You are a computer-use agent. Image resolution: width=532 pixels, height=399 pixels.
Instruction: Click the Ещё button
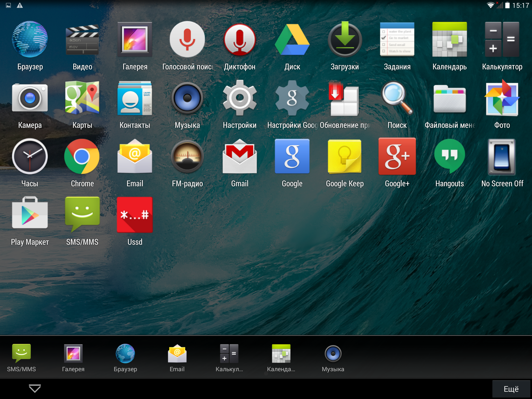pyautogui.click(x=511, y=389)
